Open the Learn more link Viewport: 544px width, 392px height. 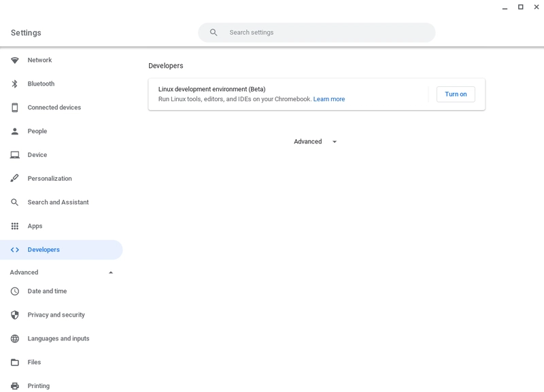pos(329,99)
